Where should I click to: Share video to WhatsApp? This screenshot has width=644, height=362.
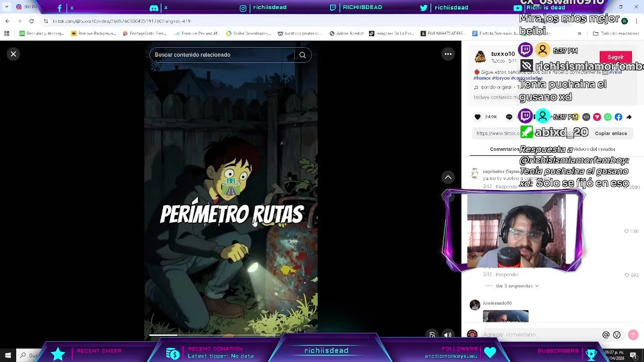tap(608, 117)
